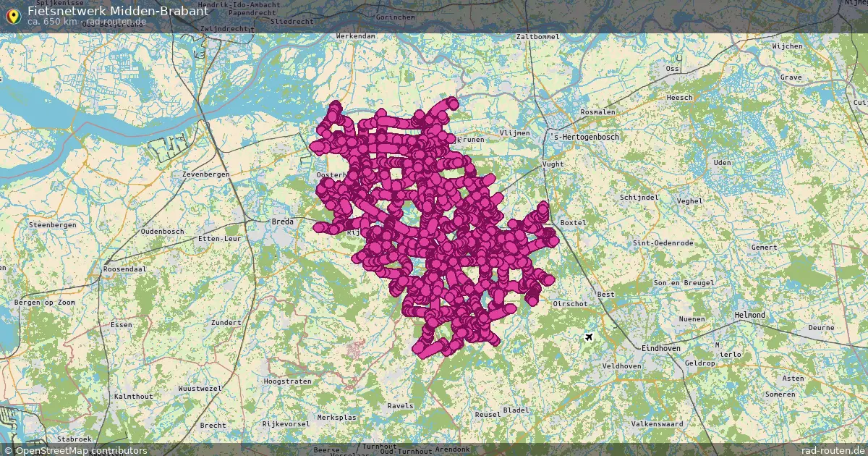Click the Oss town label
The height and width of the screenshot is (456, 868).
point(673,69)
